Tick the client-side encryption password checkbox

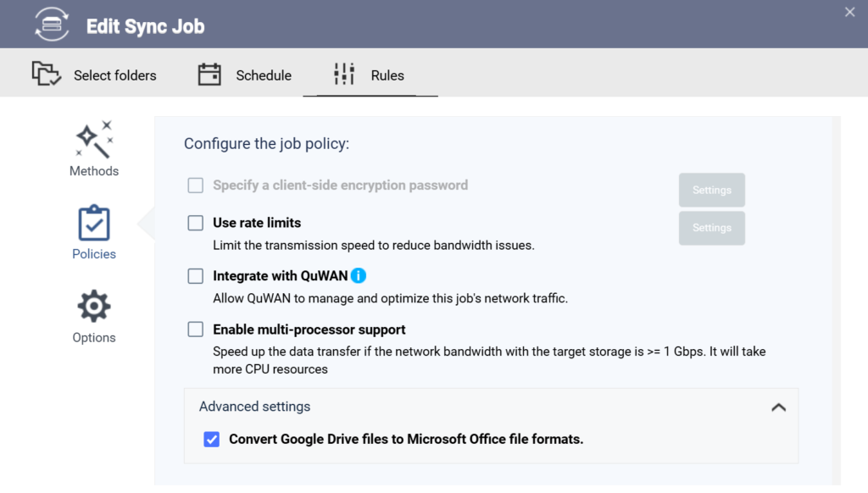click(196, 186)
